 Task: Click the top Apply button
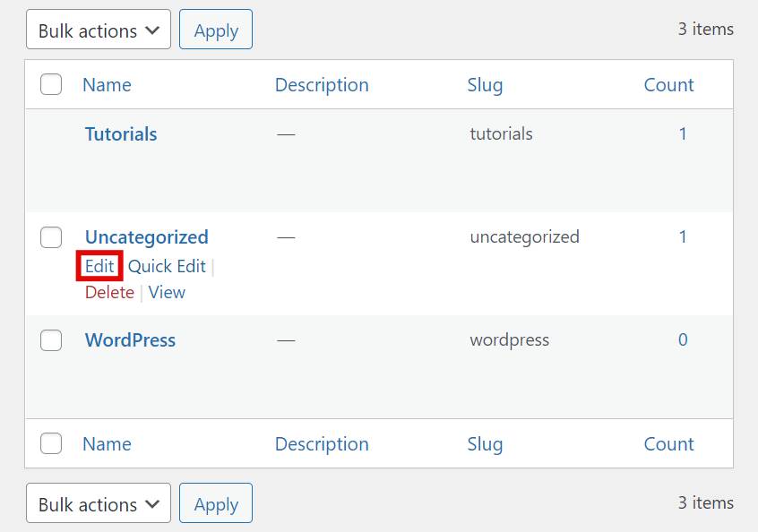pos(216,30)
